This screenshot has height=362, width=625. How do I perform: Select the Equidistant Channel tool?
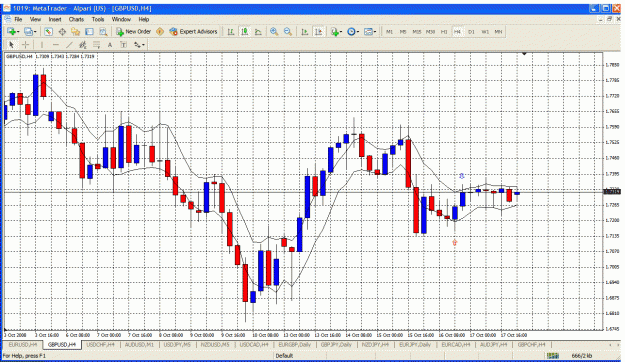pyautogui.click(x=83, y=45)
